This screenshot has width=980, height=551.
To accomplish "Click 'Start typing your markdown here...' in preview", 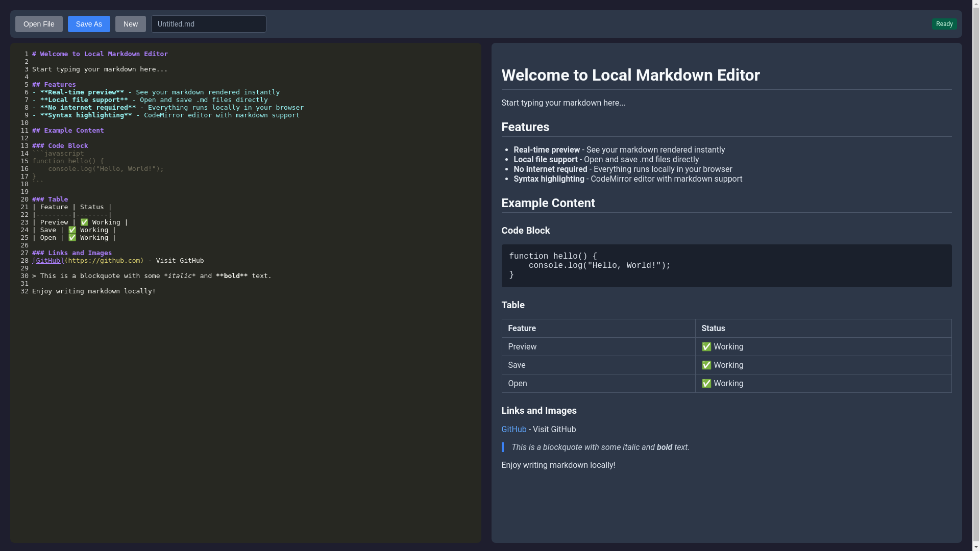I will tap(563, 103).
